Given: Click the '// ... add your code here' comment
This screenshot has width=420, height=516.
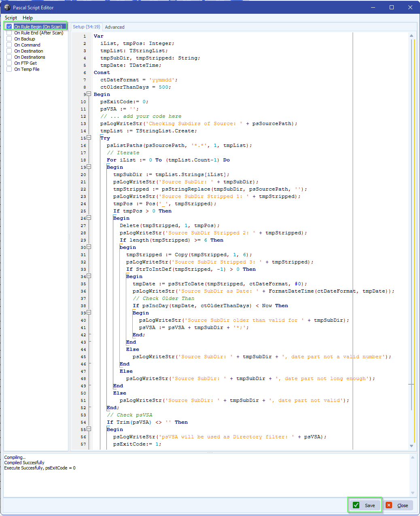Looking at the screenshot, I should (x=141, y=116).
